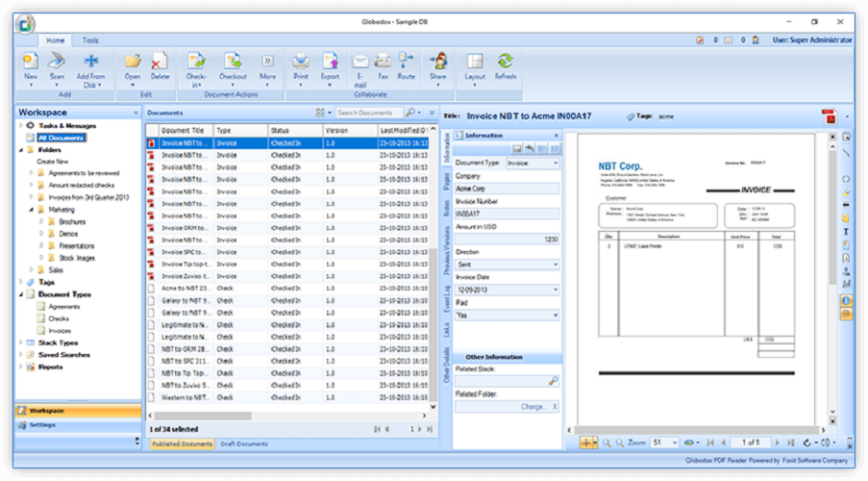Collapse the Marketing folder in tree

pyautogui.click(x=31, y=210)
